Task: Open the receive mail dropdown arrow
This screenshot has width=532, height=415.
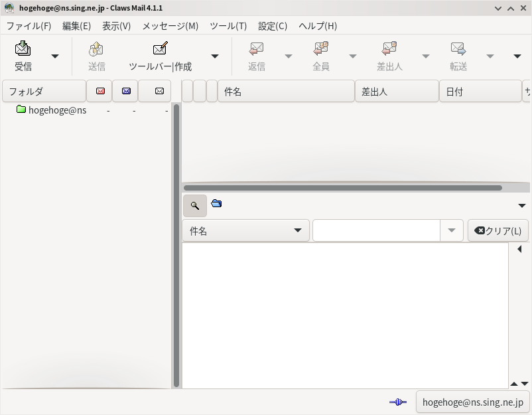Action: pos(55,56)
